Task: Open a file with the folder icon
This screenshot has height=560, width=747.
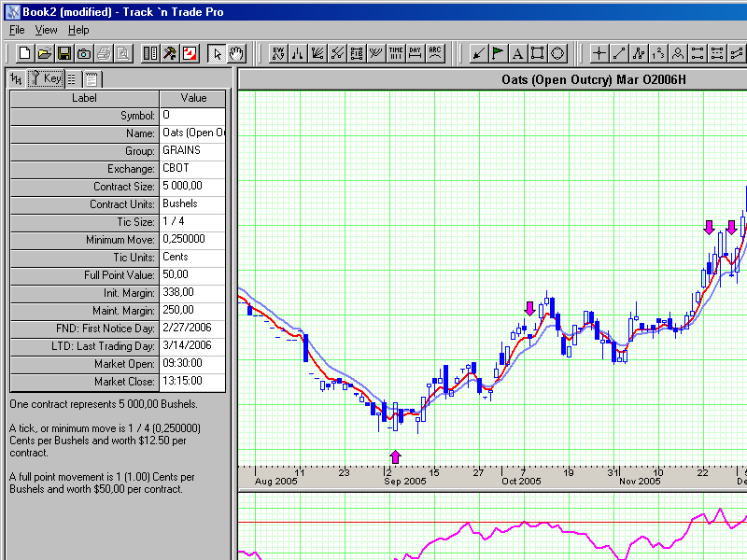Action: click(45, 53)
